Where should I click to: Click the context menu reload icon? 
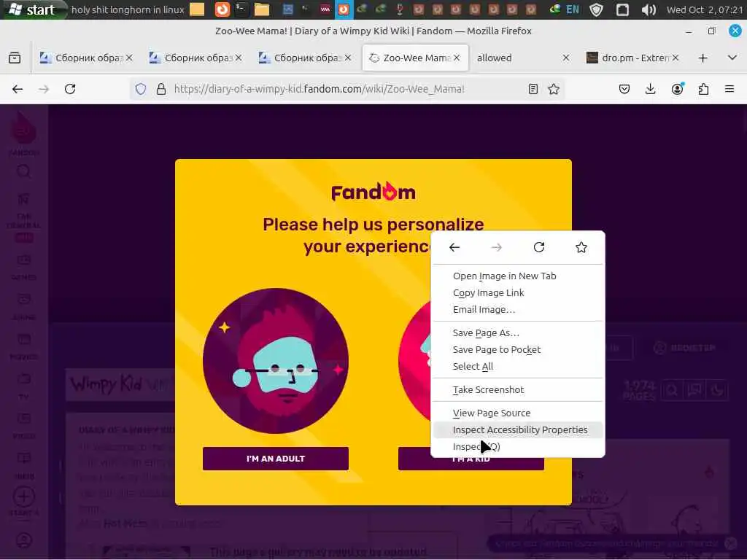(x=539, y=247)
